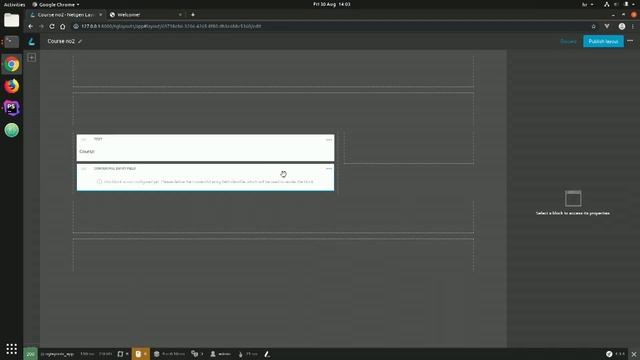
Task: Open layout options ellipsis menu beside Publish layout
Action: pyautogui.click(x=630, y=41)
